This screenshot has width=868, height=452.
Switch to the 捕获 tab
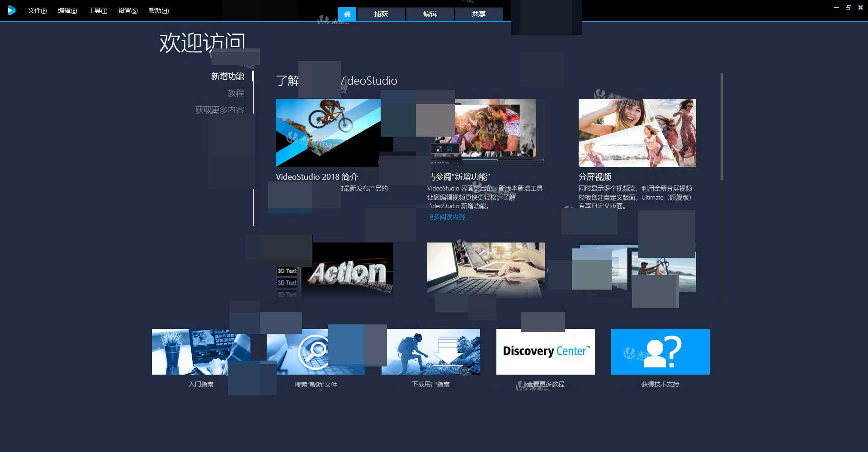point(381,14)
